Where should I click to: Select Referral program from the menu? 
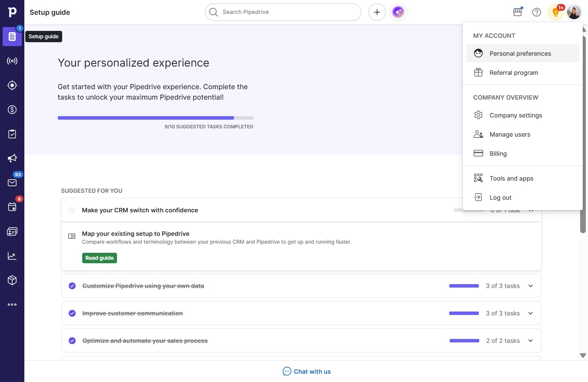tap(523, 72)
